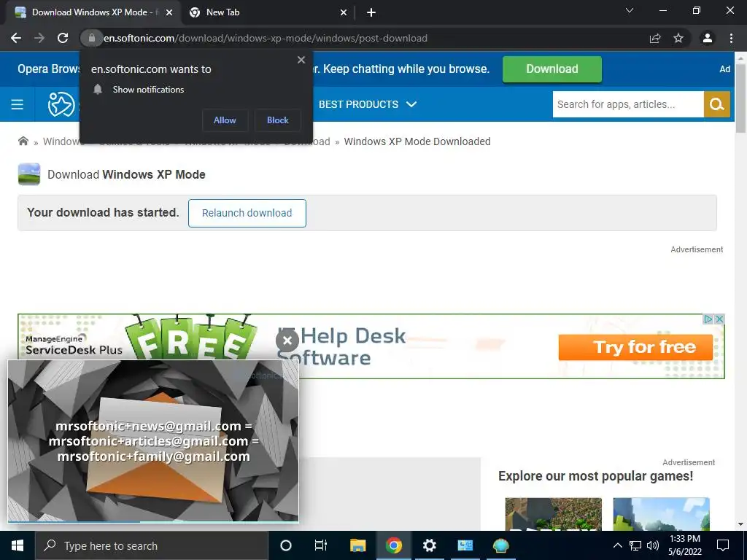Open network status tray icon
The width and height of the screenshot is (747, 560).
click(635, 545)
